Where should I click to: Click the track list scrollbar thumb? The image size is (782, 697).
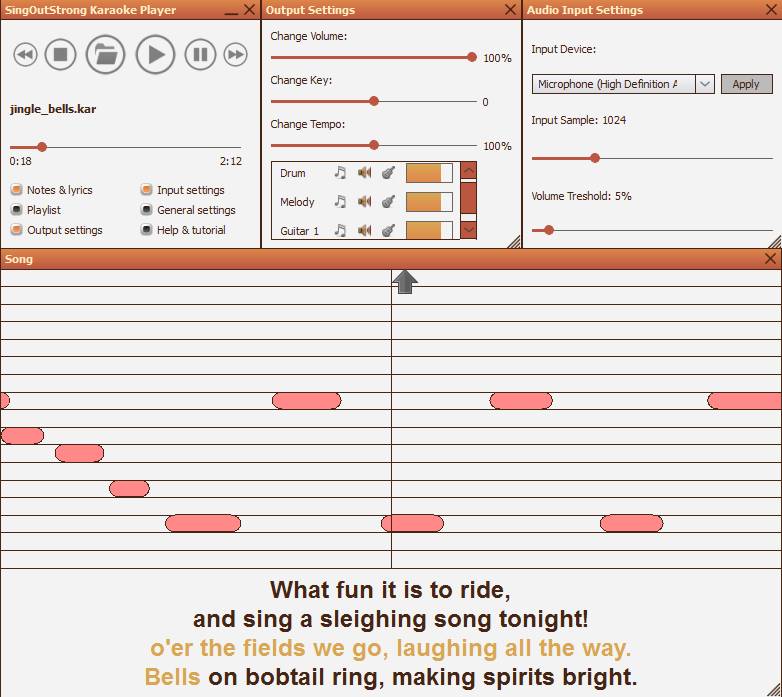[x=468, y=198]
